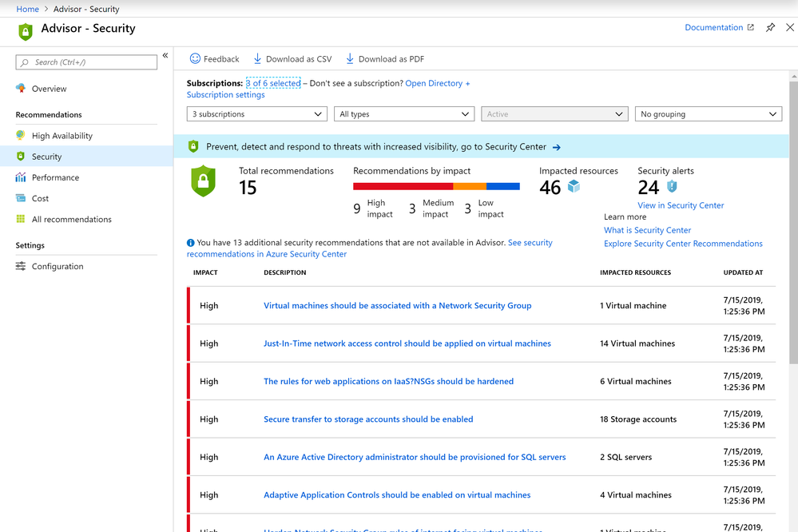
Task: Click the High Availability globe icon
Action: pos(20,136)
